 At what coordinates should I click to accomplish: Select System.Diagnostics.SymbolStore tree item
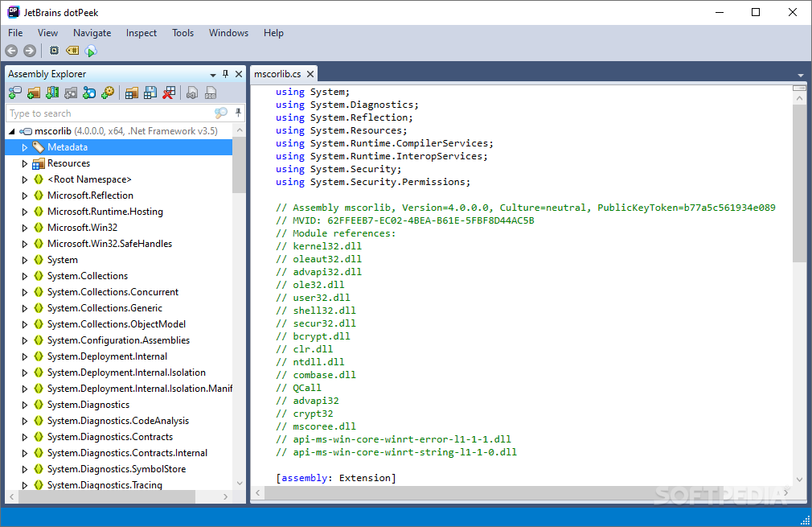point(117,469)
